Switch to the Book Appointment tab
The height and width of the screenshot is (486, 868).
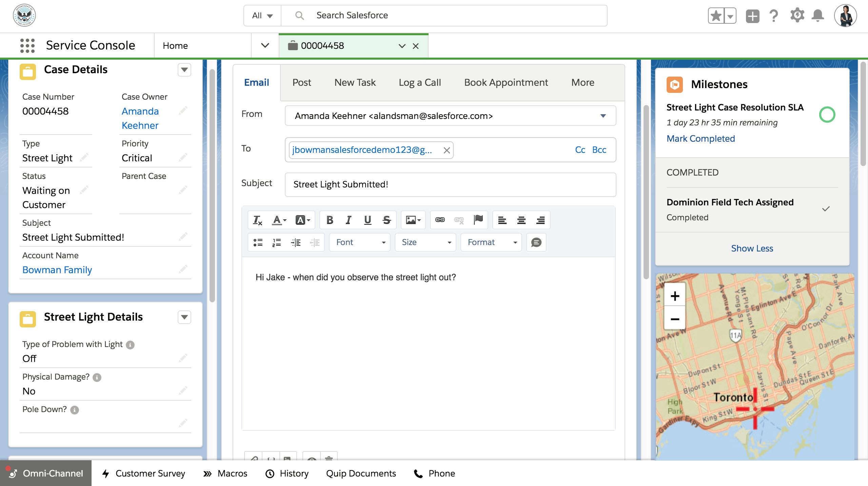506,82
